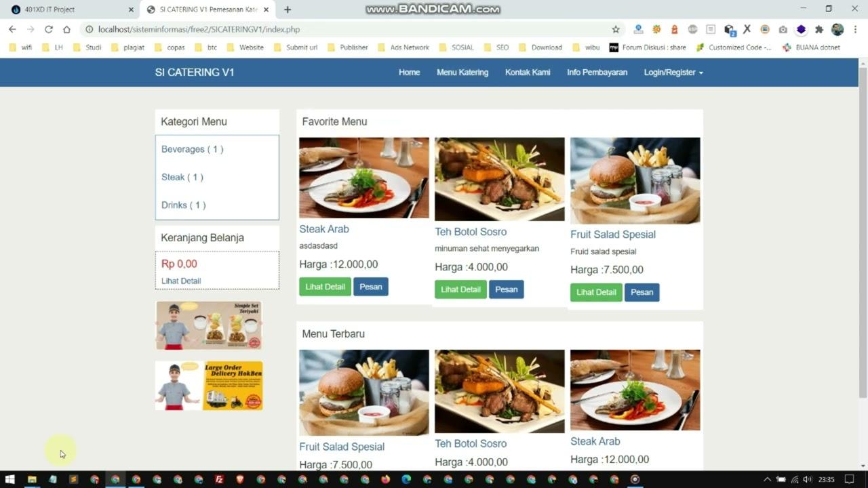
Task: Open the Ads Network bookmark folder
Action: [403, 47]
